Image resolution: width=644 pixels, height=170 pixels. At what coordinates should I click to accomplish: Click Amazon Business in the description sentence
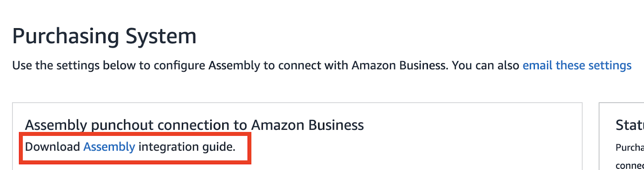click(x=400, y=65)
